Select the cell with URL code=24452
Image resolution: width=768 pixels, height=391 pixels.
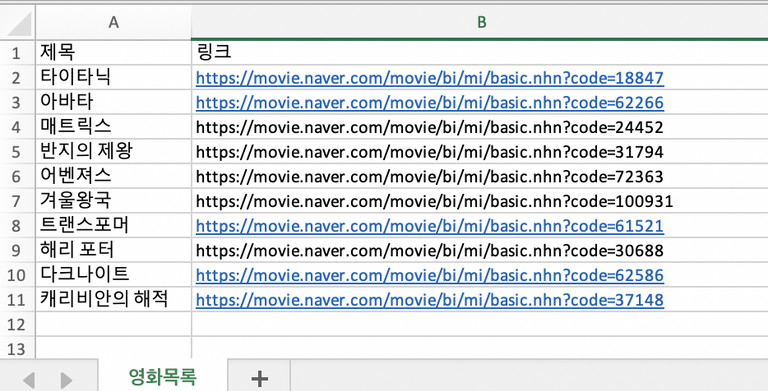(480, 127)
